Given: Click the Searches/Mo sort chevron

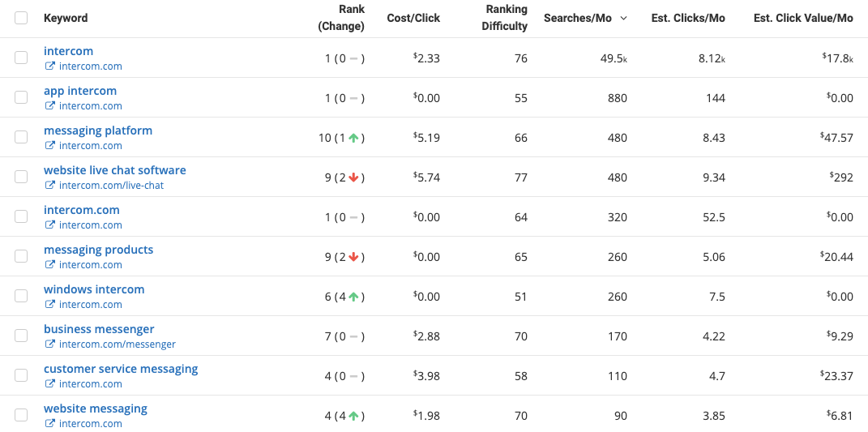Looking at the screenshot, I should (x=624, y=19).
